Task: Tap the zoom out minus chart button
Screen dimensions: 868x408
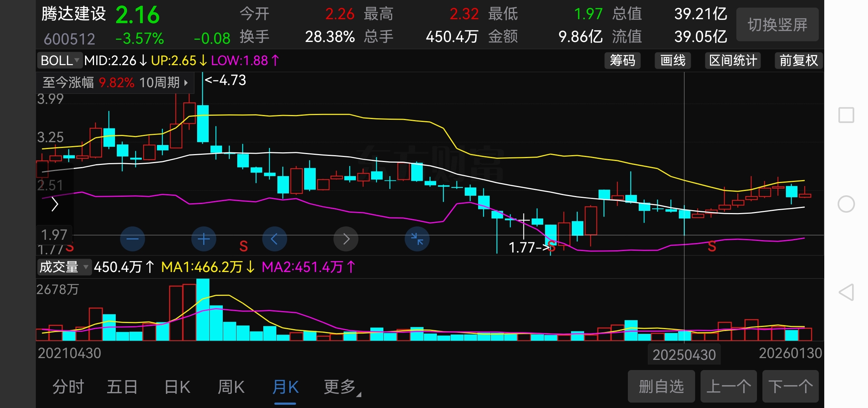Action: (132, 239)
